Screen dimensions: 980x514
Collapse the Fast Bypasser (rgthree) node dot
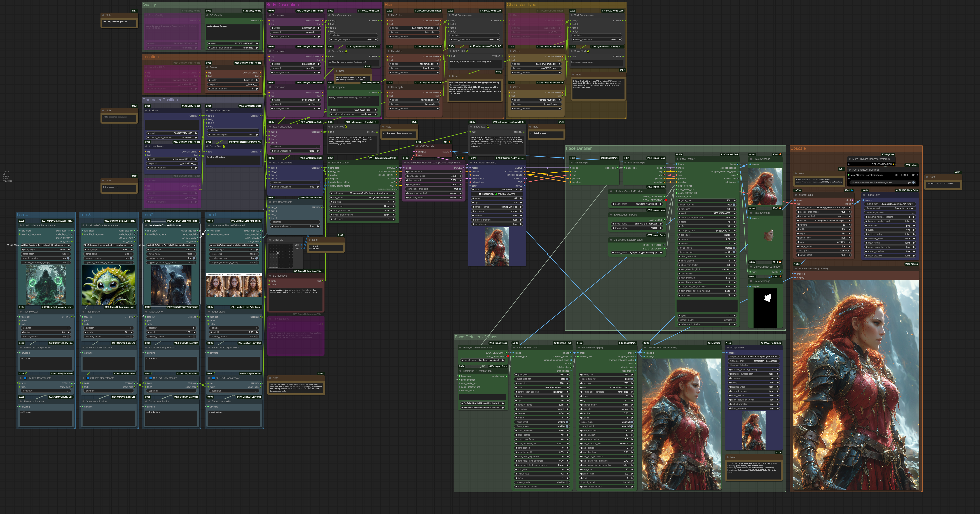point(850,170)
